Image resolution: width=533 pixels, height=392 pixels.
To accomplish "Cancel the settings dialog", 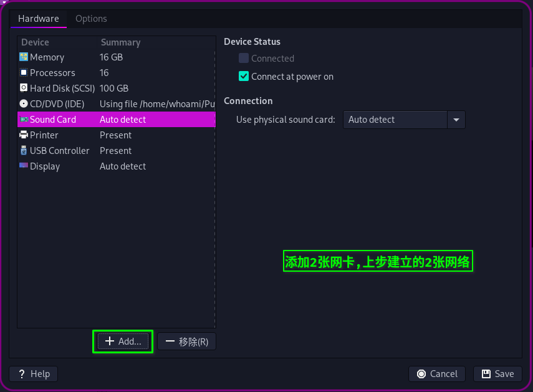I will pos(437,374).
